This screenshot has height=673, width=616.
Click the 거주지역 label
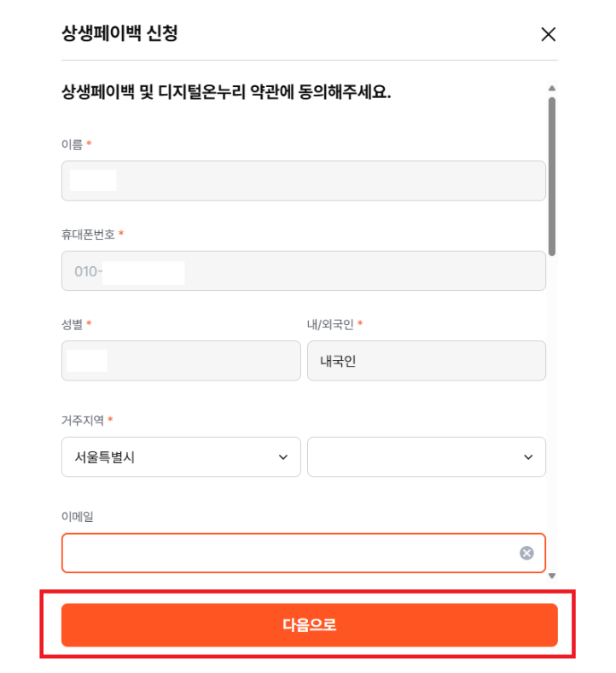83,421
